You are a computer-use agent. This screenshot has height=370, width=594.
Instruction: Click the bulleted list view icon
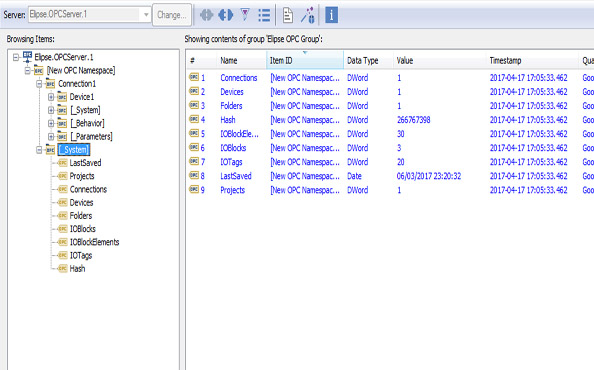pos(264,15)
